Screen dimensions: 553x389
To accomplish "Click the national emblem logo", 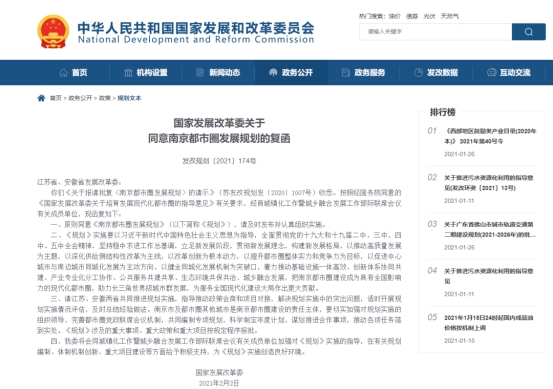I will (53, 31).
